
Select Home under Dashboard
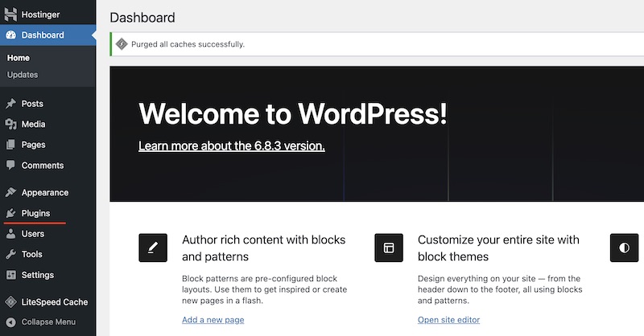[x=19, y=58]
